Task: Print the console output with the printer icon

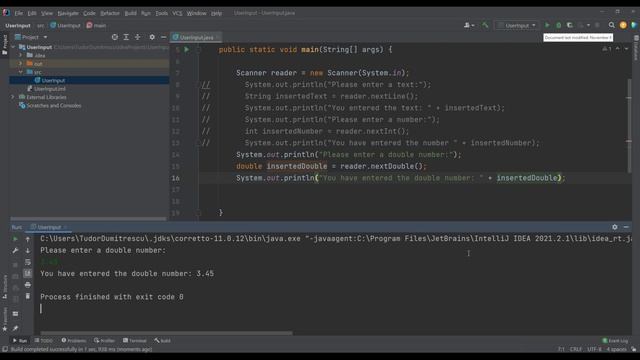Action: tap(28, 284)
